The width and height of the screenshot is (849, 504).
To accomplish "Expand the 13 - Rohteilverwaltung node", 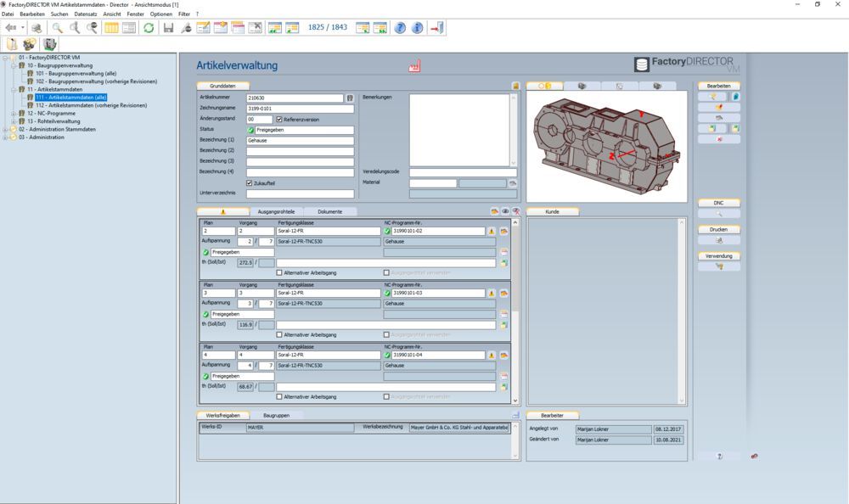I will click(14, 121).
